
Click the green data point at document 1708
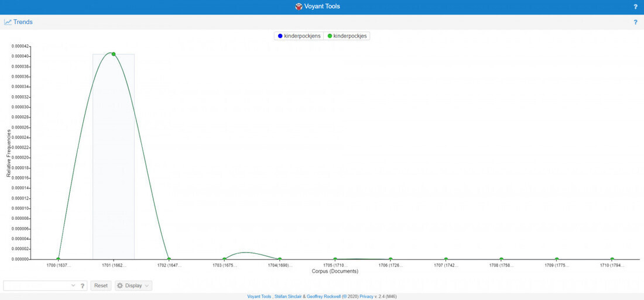[x=501, y=260]
